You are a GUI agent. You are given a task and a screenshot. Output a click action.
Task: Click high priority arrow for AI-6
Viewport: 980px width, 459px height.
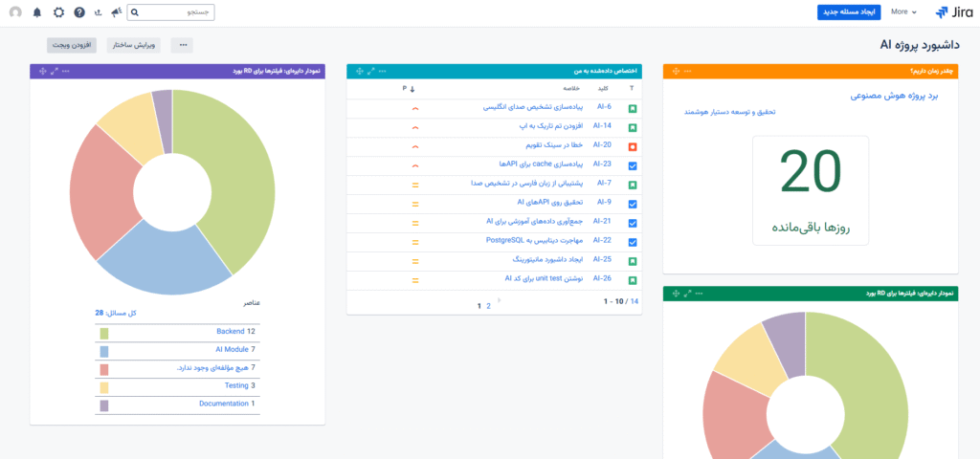[415, 109]
